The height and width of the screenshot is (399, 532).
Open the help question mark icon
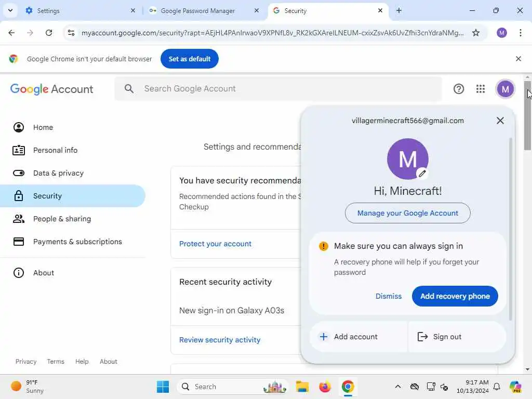tap(459, 89)
